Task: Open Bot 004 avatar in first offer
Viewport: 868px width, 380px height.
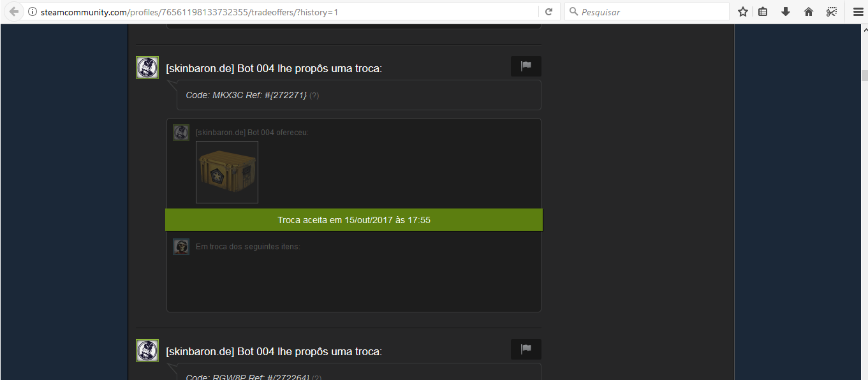Action: click(147, 68)
